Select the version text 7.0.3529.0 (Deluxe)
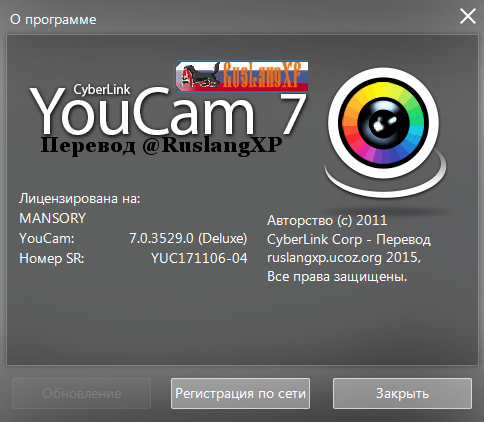 pyautogui.click(x=188, y=238)
